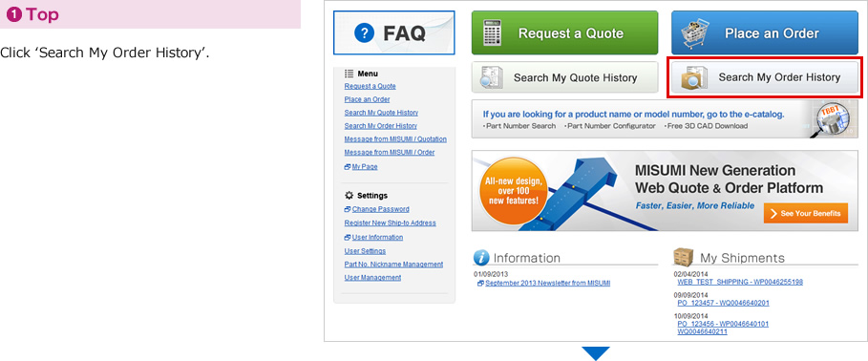Open WEB_TEST_SHIPPING - WP0046255198 shipment link
Image resolution: width=868 pixels, height=361 pixels.
pyautogui.click(x=740, y=282)
